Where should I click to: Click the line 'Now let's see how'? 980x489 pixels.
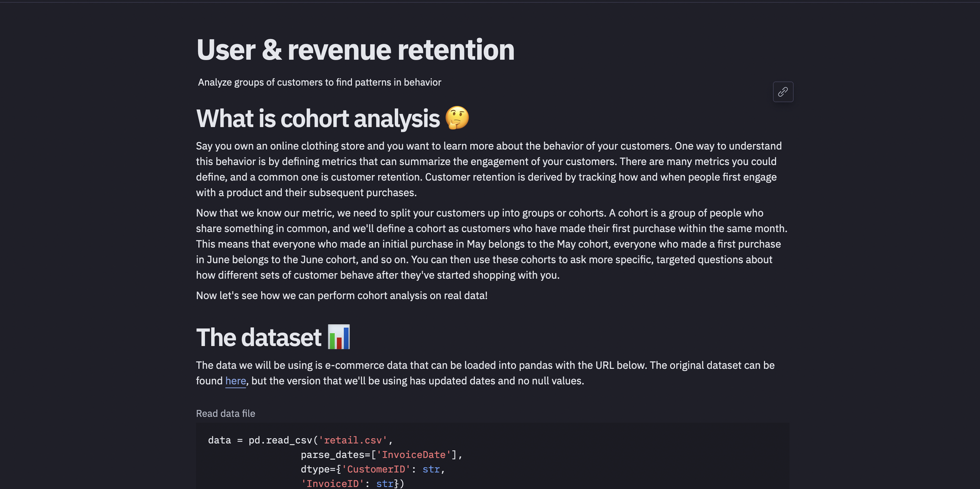[342, 295]
